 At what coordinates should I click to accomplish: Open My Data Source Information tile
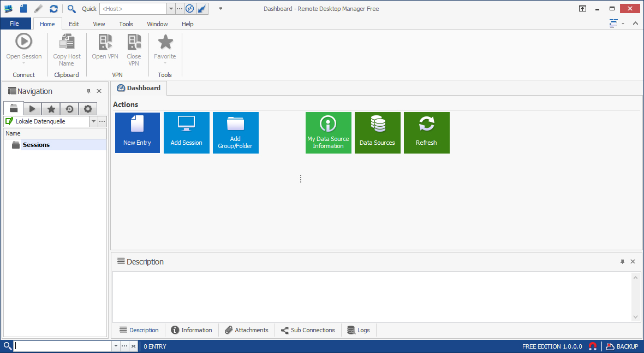(328, 133)
